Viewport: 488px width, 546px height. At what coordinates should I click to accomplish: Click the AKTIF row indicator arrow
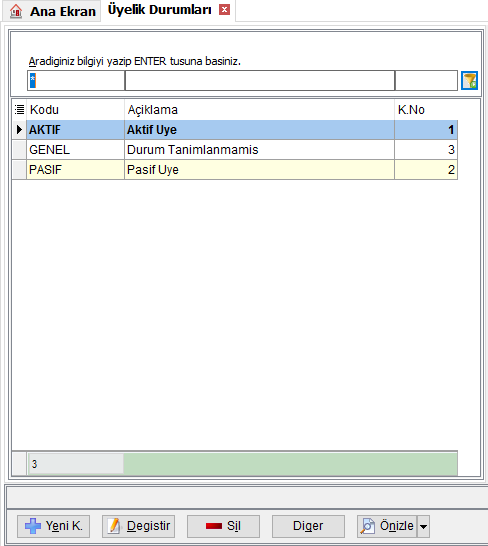coord(20,130)
